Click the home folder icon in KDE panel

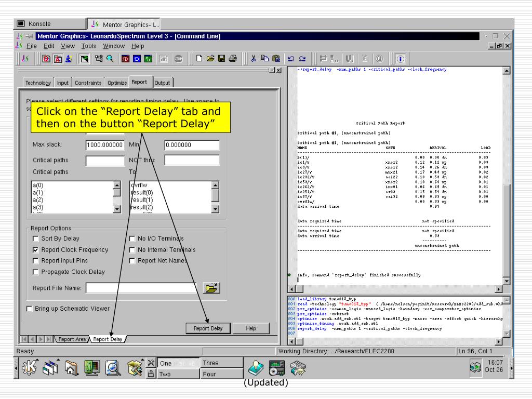(x=72, y=368)
